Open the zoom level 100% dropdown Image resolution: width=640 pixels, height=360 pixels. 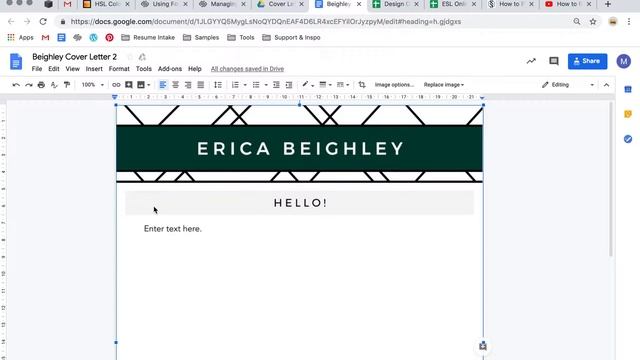point(93,85)
